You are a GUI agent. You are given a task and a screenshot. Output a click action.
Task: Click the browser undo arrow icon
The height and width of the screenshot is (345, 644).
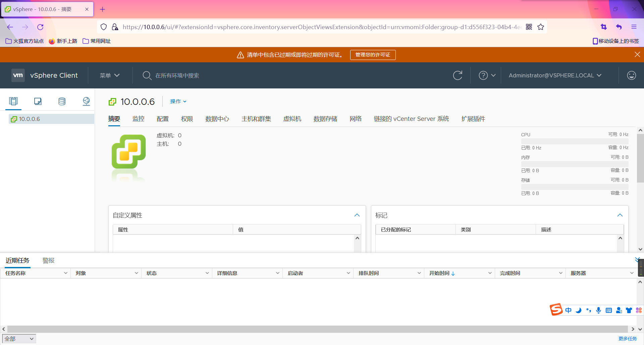point(619,27)
